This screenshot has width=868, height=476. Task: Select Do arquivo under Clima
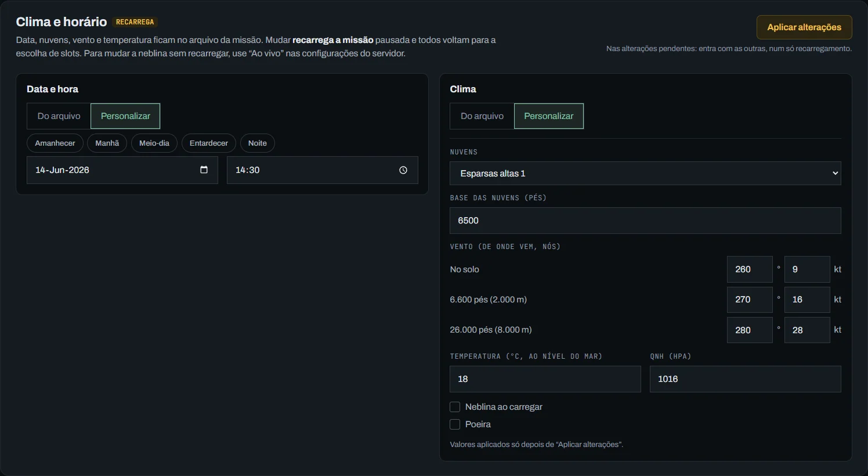coord(482,116)
